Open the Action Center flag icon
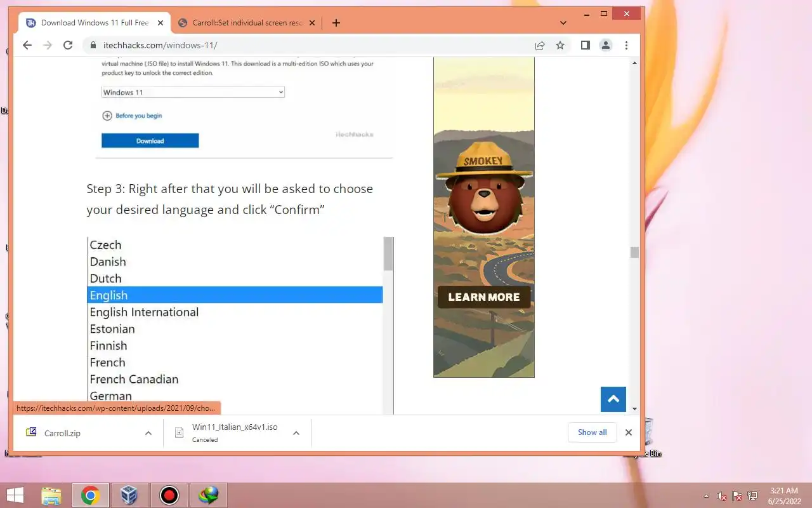This screenshot has height=508, width=812. click(737, 496)
